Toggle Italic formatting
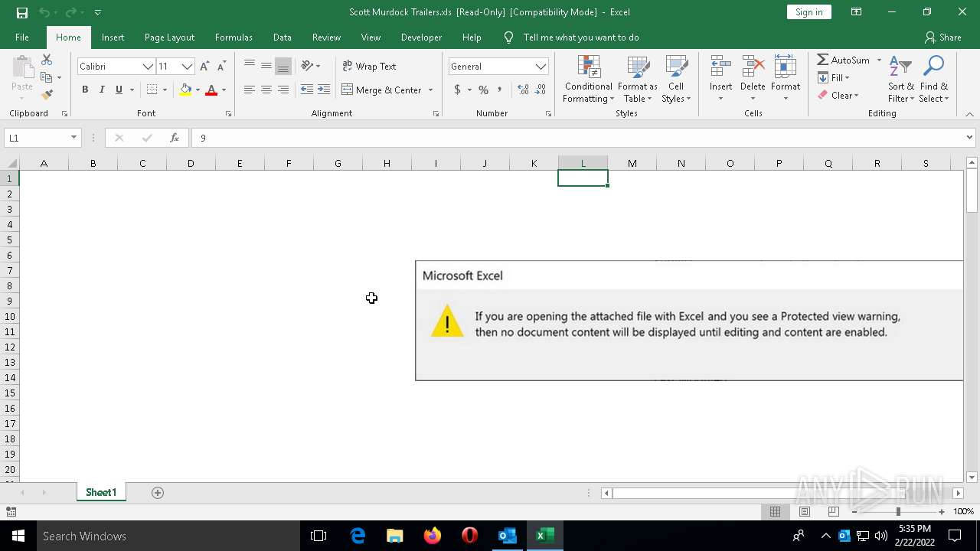 click(x=102, y=90)
